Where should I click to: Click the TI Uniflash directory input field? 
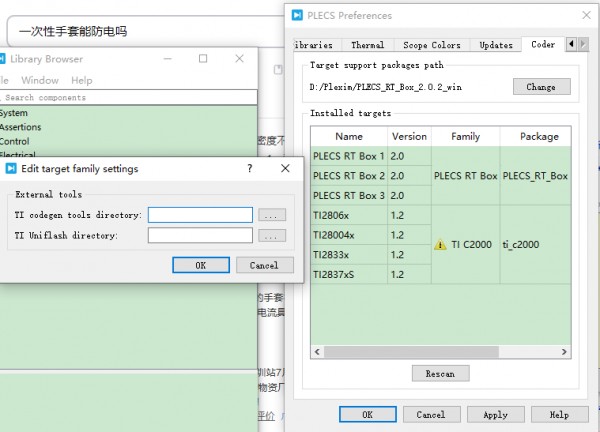200,235
